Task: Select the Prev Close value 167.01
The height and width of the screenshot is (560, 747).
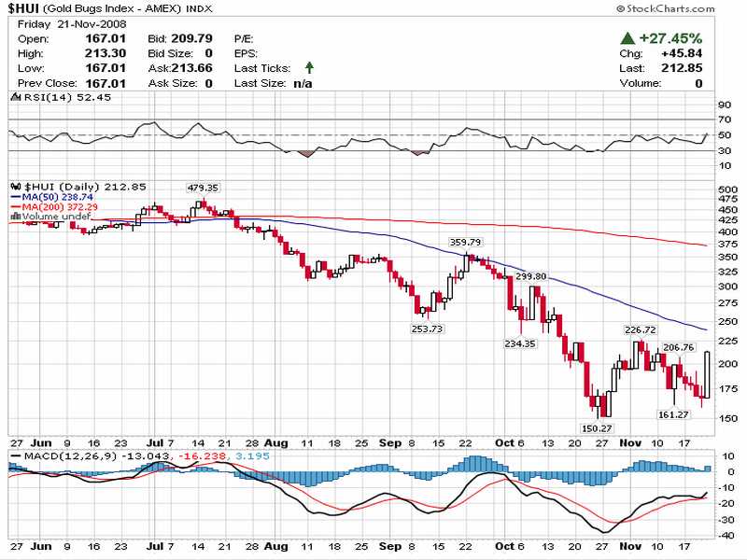Action: pos(106,83)
